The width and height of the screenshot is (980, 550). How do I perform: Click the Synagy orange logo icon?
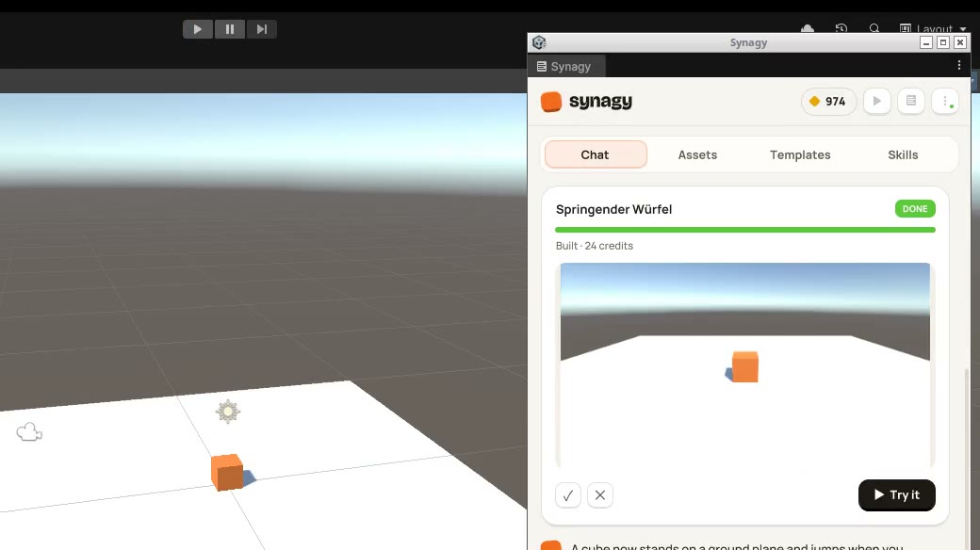coord(550,102)
